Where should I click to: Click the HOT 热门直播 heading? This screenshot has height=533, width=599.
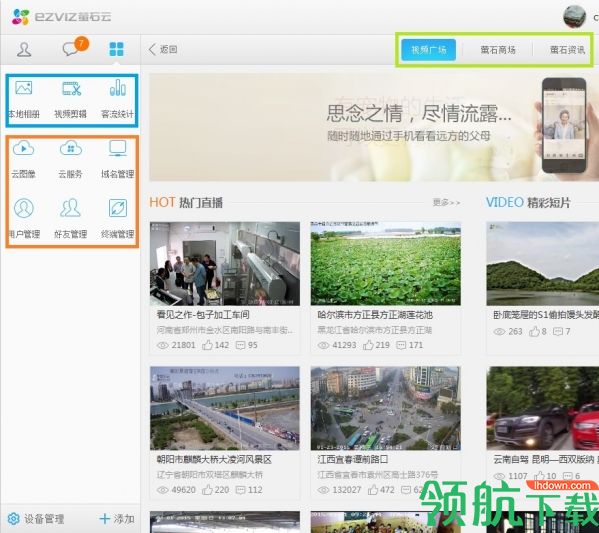[186, 202]
